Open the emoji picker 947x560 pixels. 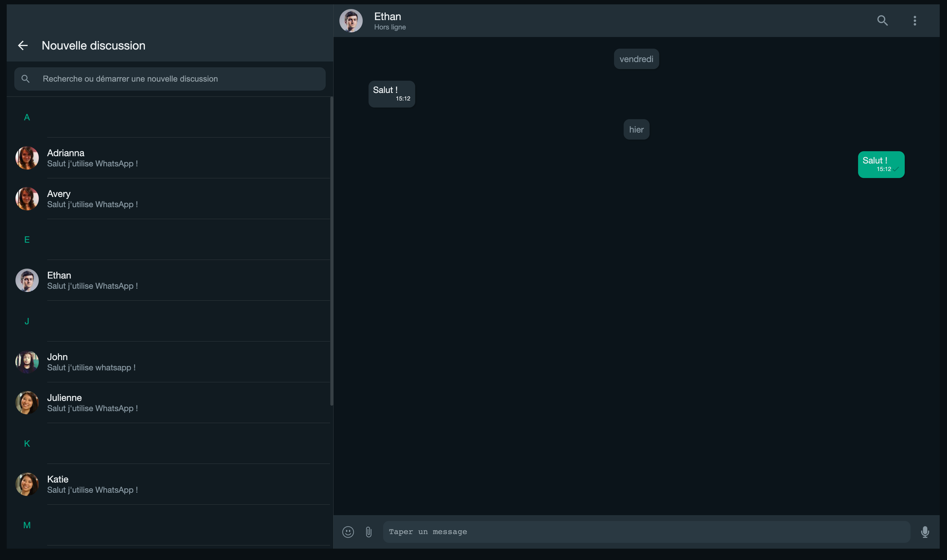click(348, 532)
